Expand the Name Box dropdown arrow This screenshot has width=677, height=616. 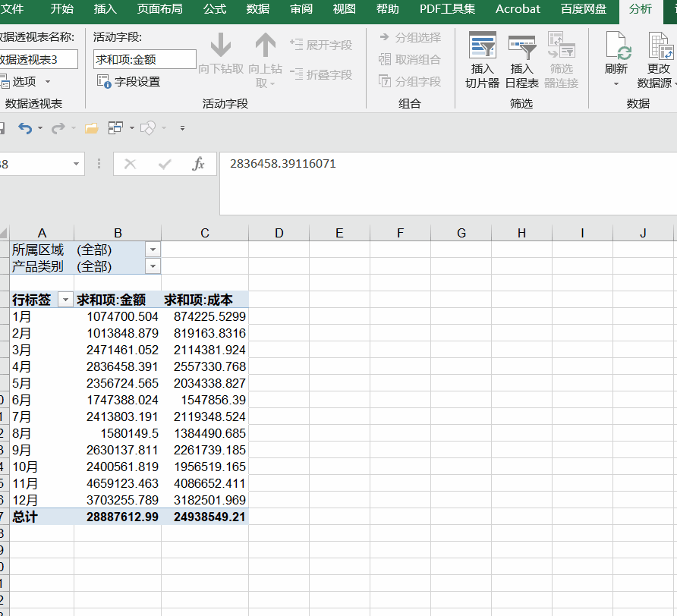point(76,164)
